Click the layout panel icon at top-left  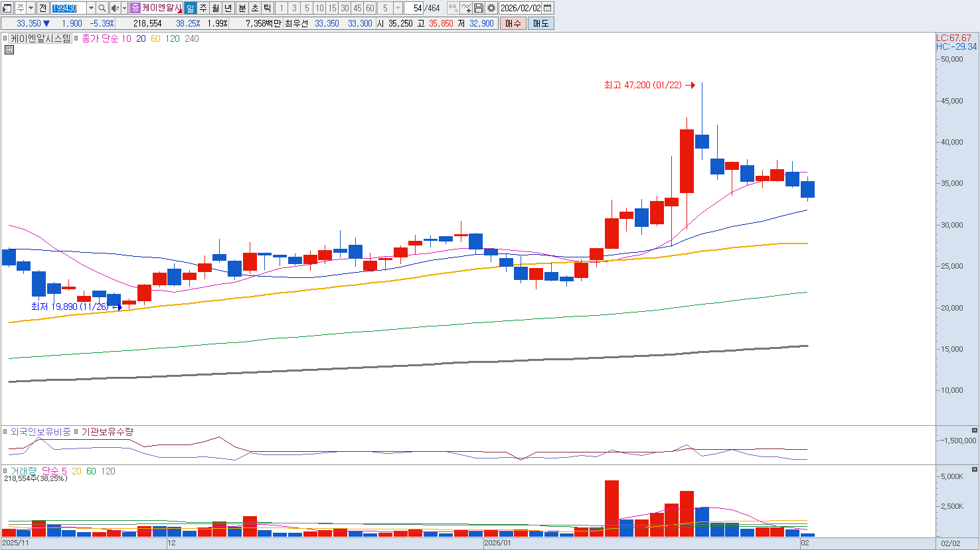click(x=7, y=8)
